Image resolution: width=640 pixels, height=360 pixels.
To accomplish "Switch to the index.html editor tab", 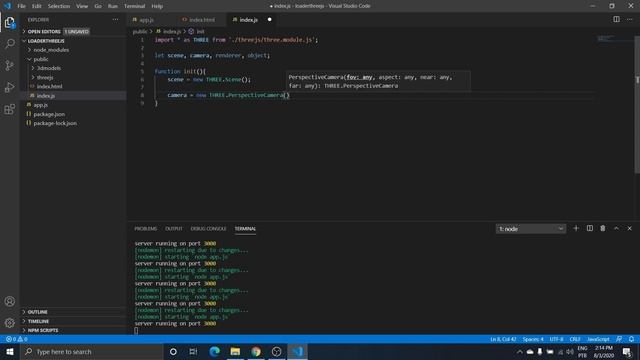I will pos(202,20).
